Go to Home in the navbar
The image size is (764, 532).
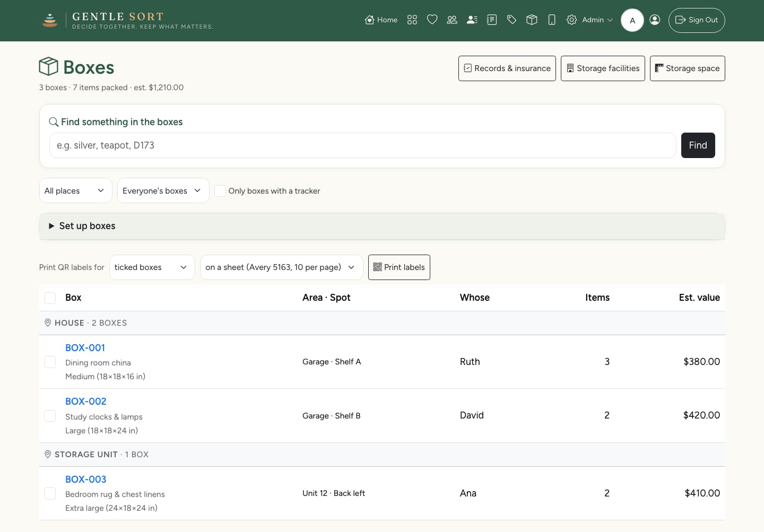tap(381, 20)
